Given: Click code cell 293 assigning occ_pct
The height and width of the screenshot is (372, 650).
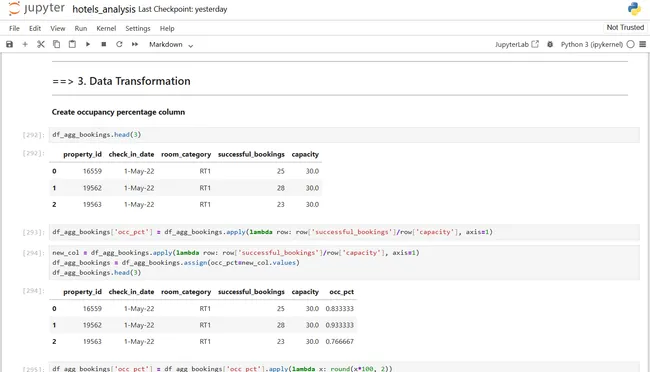Looking at the screenshot, I should (344, 232).
